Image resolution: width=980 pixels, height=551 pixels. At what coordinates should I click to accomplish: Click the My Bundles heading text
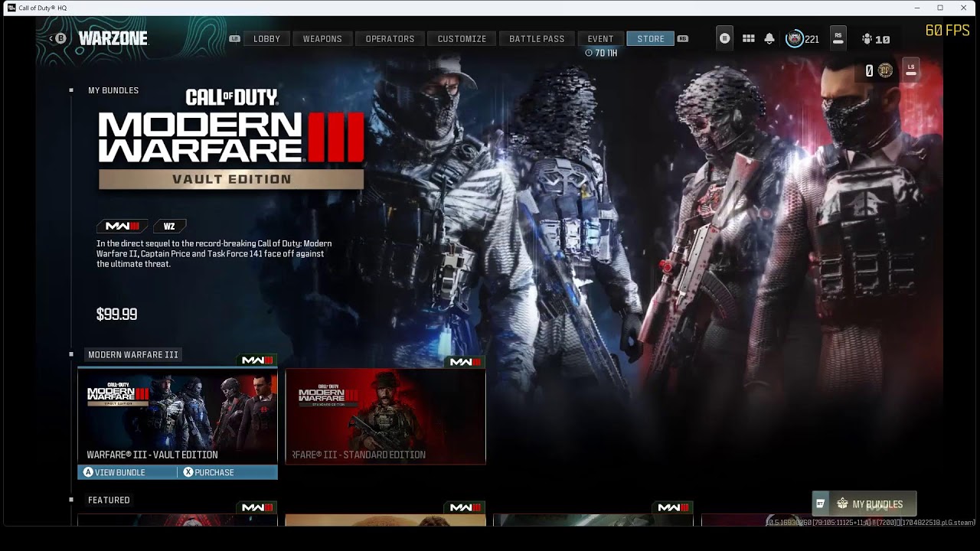point(113,90)
